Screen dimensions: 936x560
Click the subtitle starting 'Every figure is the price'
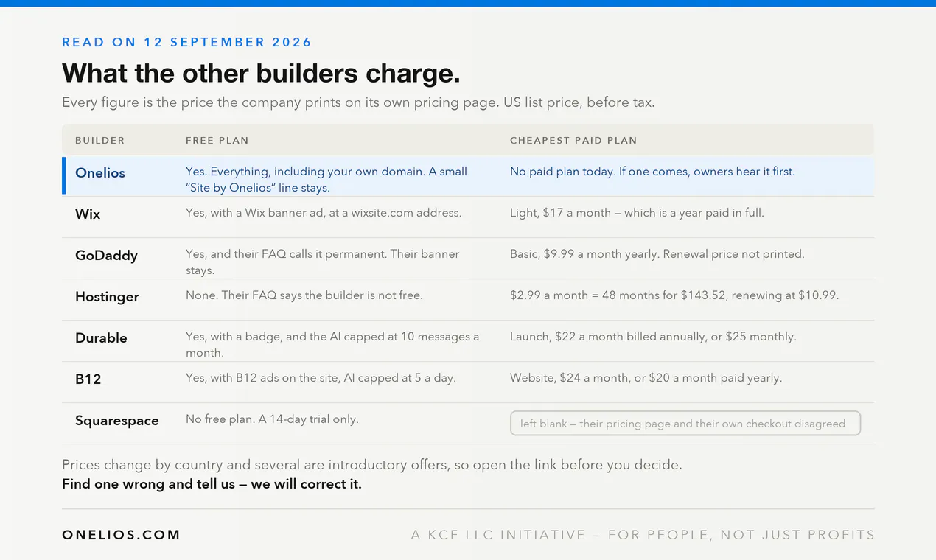click(x=358, y=102)
